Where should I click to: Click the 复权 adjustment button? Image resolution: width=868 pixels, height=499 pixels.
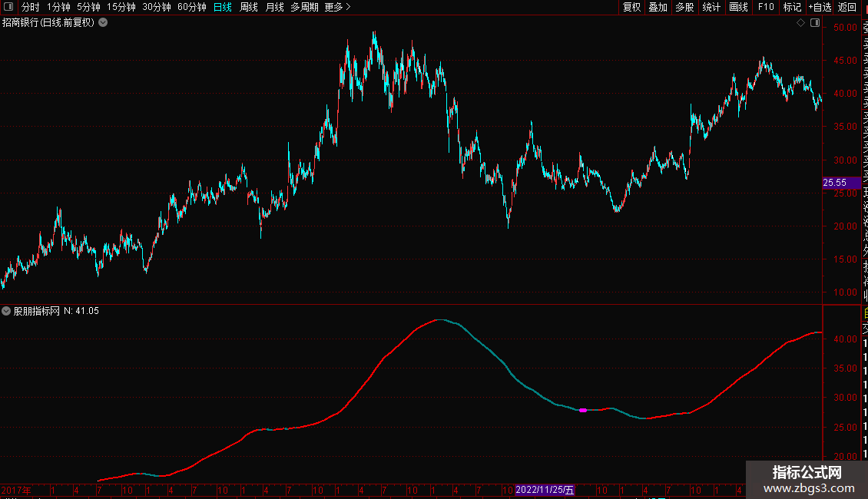coord(631,7)
